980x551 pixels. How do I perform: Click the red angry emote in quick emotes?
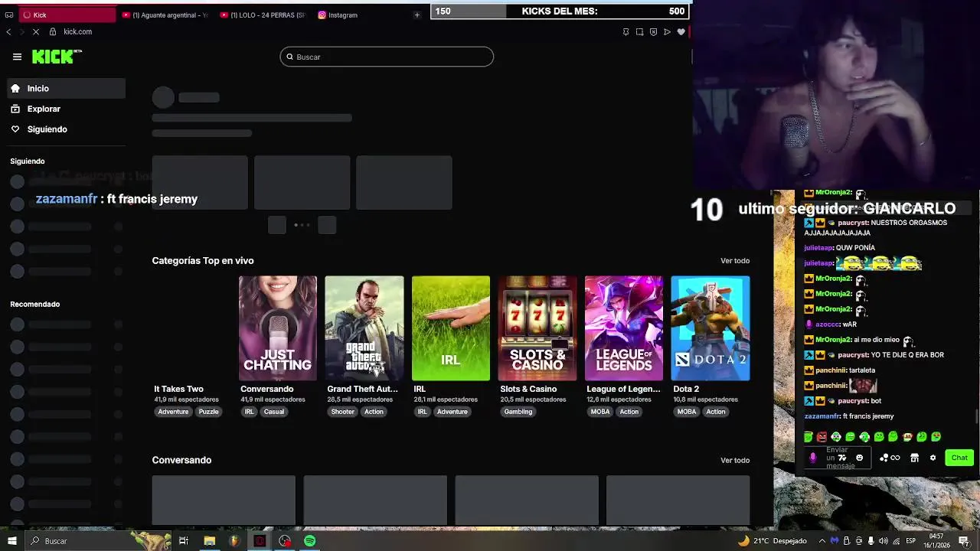(x=822, y=437)
